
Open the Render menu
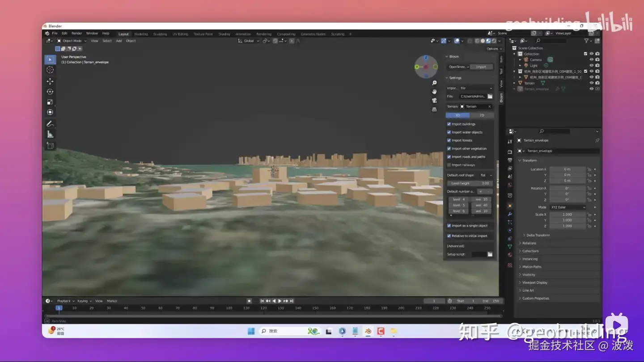(x=76, y=34)
